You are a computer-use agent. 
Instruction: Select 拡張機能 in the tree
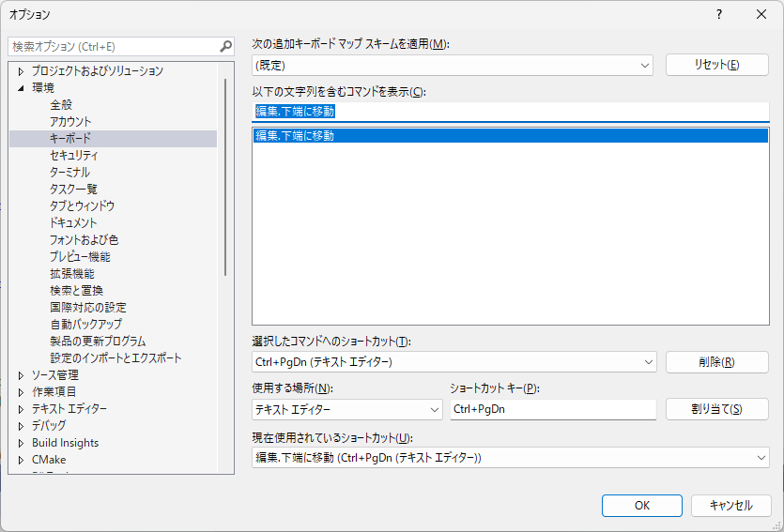(72, 274)
